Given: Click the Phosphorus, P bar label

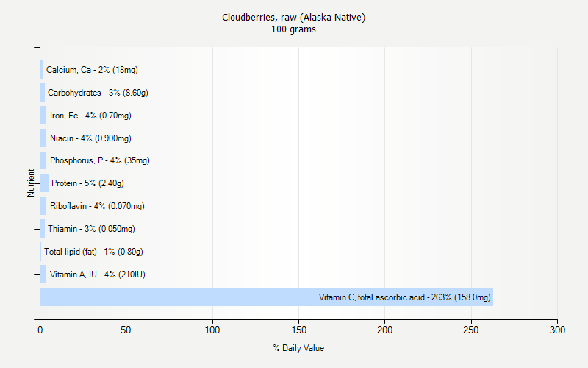Looking at the screenshot, I should [x=99, y=160].
